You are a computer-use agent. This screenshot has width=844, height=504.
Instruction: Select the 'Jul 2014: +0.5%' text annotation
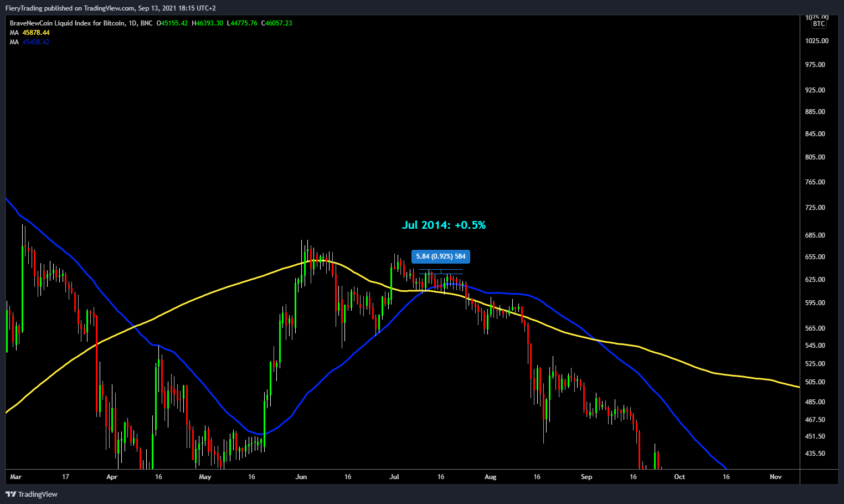click(444, 225)
